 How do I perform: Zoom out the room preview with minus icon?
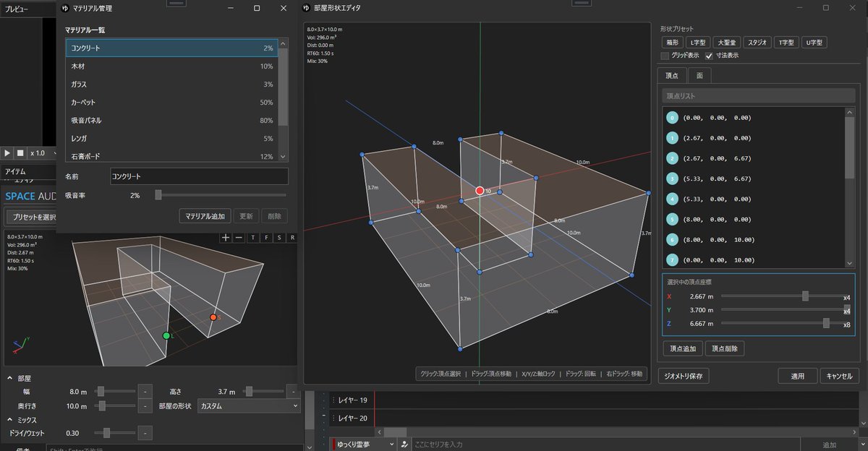239,237
